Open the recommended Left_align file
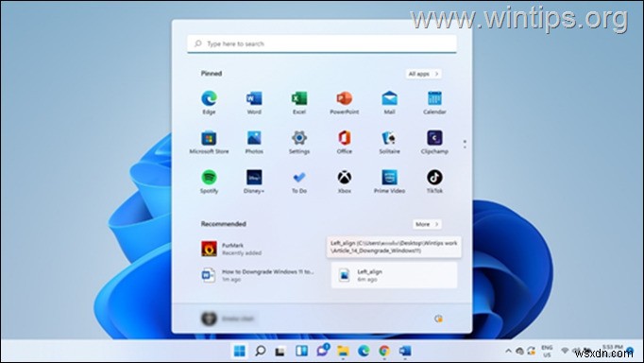The image size is (644, 363). click(394, 275)
